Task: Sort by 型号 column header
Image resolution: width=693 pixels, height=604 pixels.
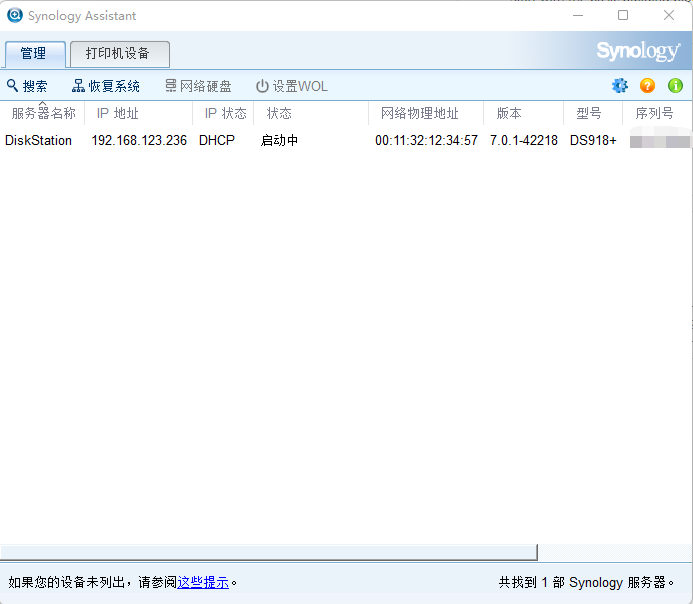Action: click(x=593, y=113)
